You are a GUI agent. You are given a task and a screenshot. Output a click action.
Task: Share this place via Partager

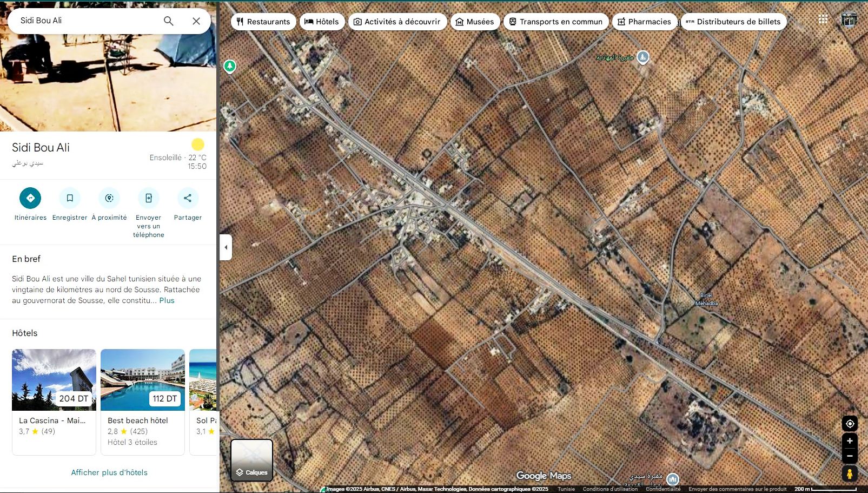(188, 198)
